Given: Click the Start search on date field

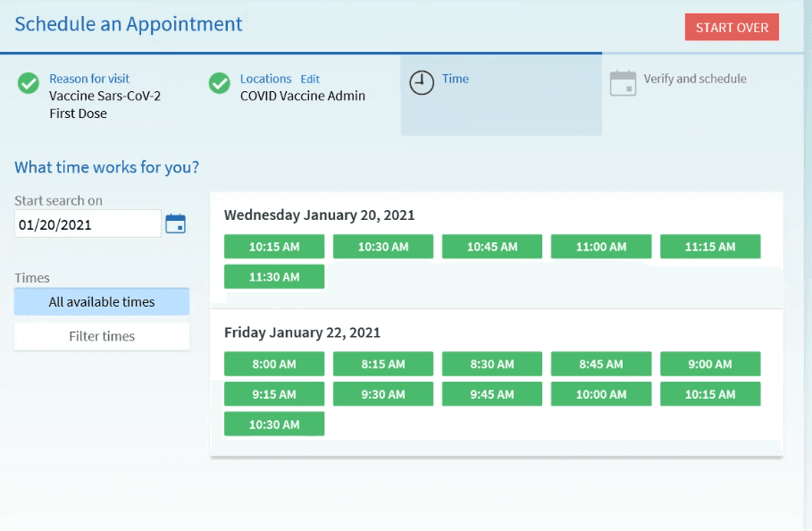Looking at the screenshot, I should (x=88, y=223).
